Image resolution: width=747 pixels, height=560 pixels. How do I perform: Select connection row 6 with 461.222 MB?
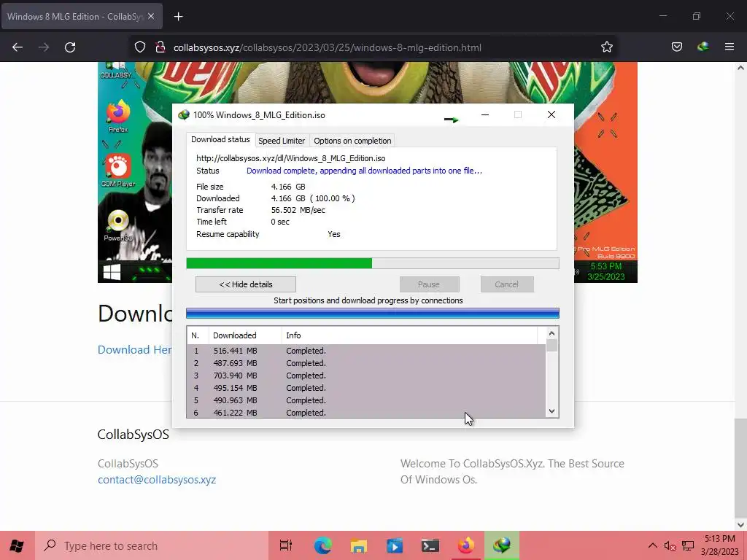click(x=366, y=413)
